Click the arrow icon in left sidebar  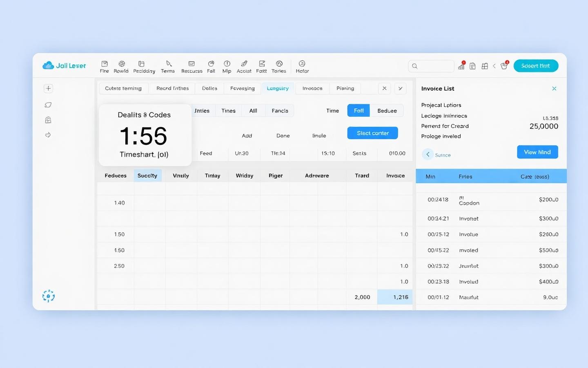(48, 135)
